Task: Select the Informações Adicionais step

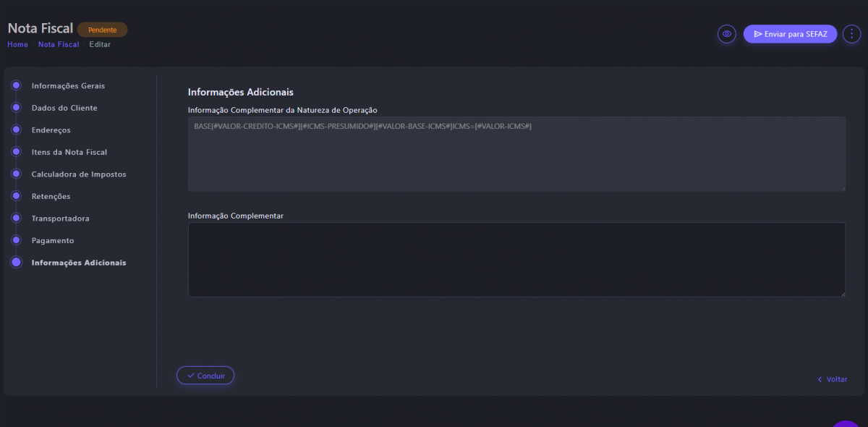Action: 78,263
